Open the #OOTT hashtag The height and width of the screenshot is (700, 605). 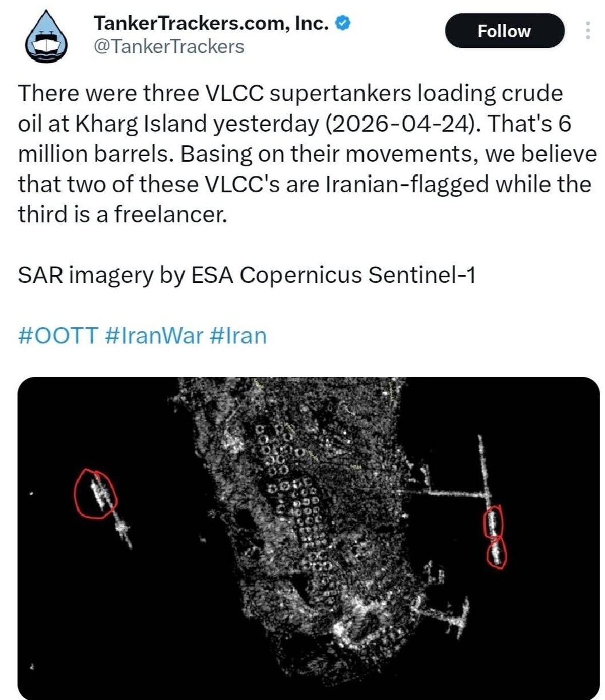[x=57, y=336]
